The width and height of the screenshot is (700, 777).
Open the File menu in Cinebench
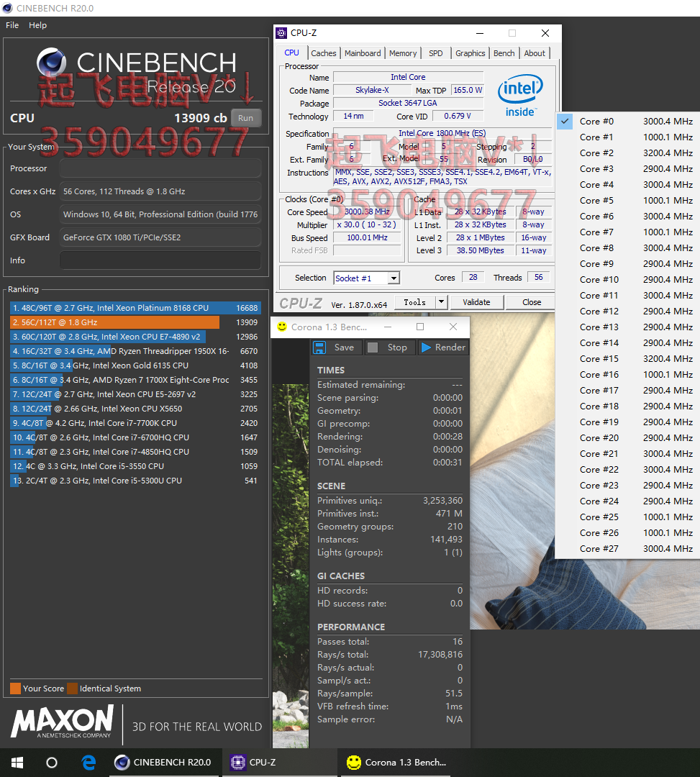click(12, 25)
